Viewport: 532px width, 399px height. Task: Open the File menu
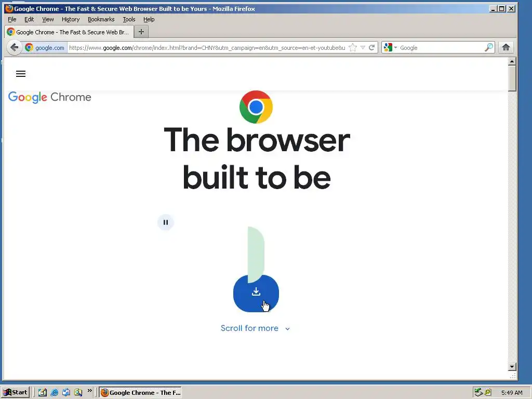click(12, 19)
